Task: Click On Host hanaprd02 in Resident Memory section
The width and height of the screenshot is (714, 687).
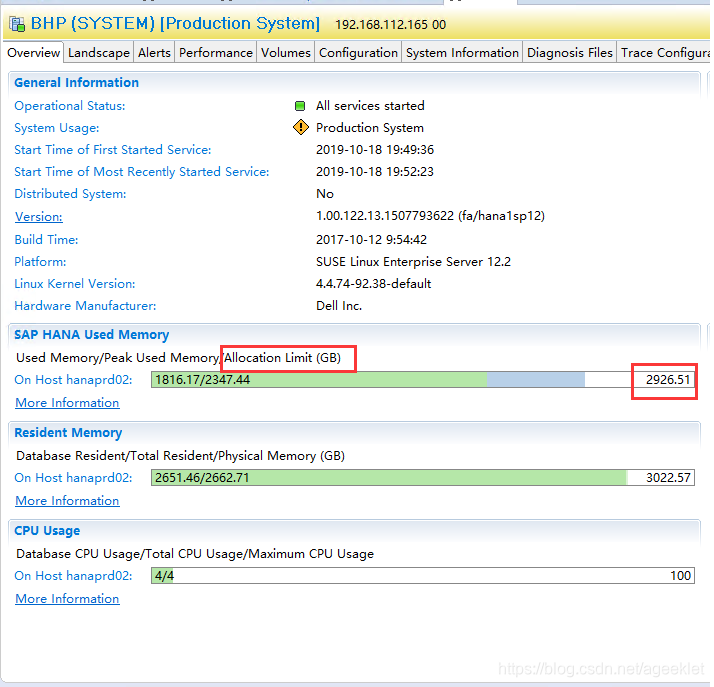Action: pos(73,478)
